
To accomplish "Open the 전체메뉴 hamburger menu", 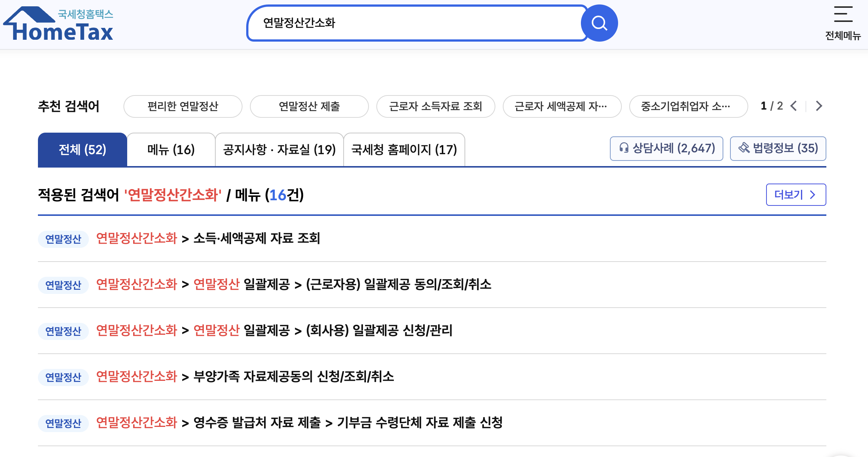I will 843,22.
